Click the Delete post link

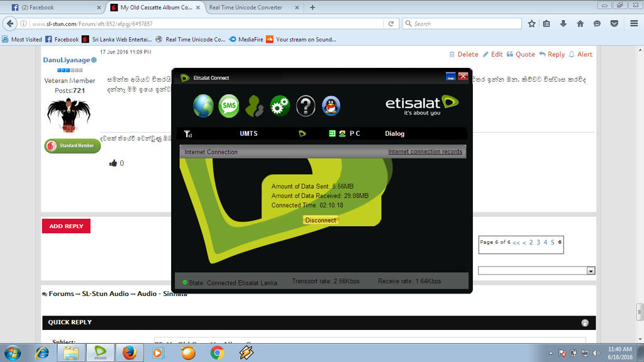pyautogui.click(x=464, y=54)
